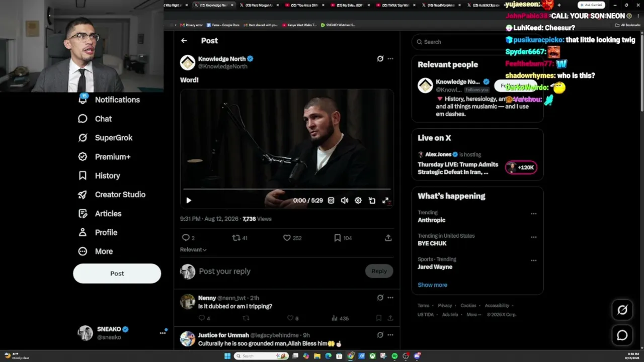Screen dimensions: 644x362
Task: Repost the Knowledge North post
Action: tap(235, 238)
